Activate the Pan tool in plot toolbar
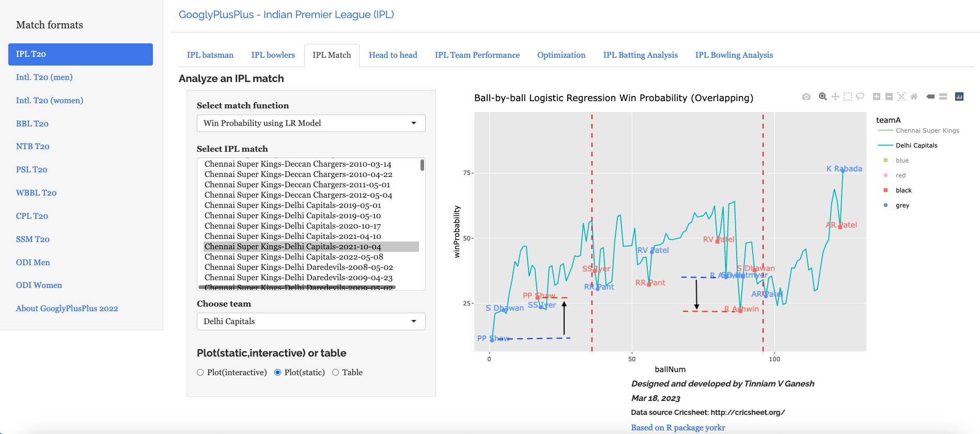Screen dimensions: 980x434 click(835, 97)
